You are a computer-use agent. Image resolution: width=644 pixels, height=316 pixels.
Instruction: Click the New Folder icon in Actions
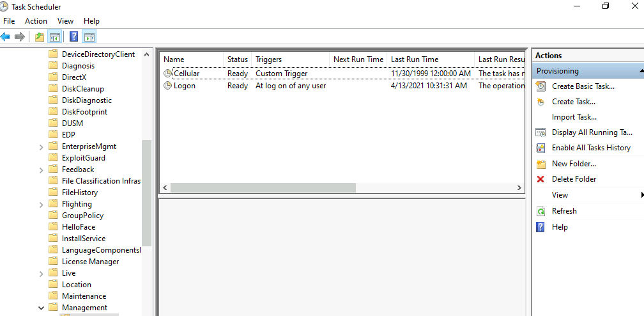541,164
